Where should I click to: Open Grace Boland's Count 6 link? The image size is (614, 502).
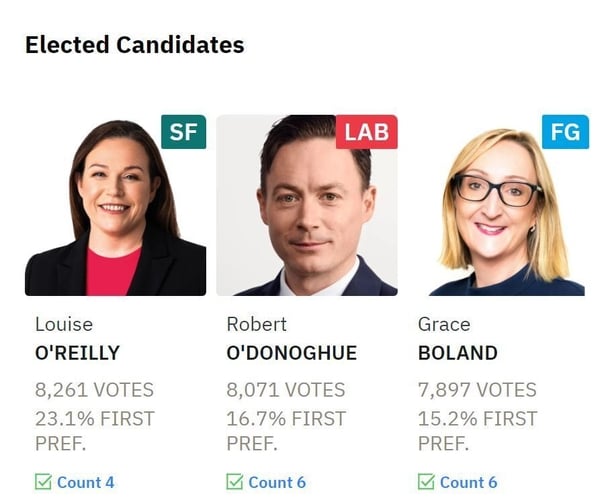click(468, 482)
